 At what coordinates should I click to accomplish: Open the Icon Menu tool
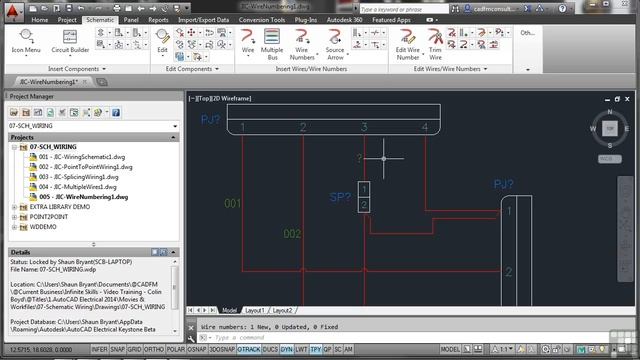click(x=26, y=41)
